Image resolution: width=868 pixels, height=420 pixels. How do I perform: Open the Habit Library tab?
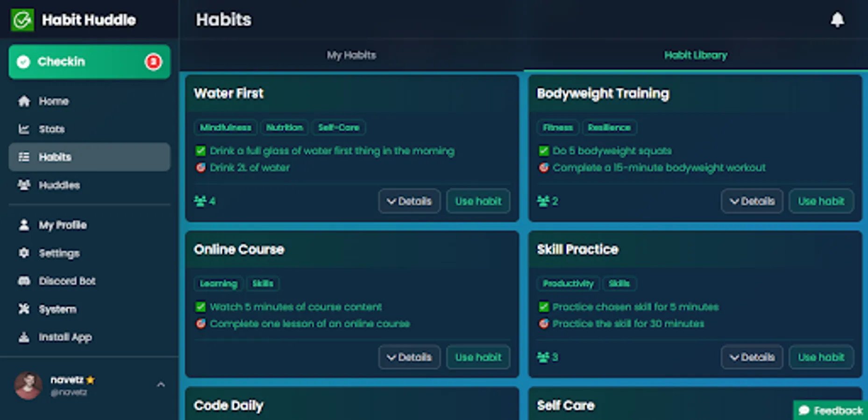pos(696,55)
